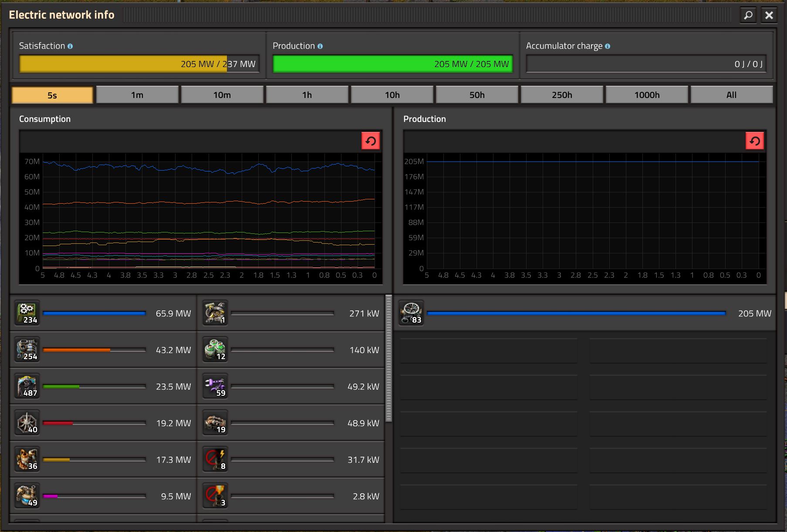The image size is (787, 532).
Task: Toggle the 234-count consumer icon at 65.9 MW
Action: (27, 313)
